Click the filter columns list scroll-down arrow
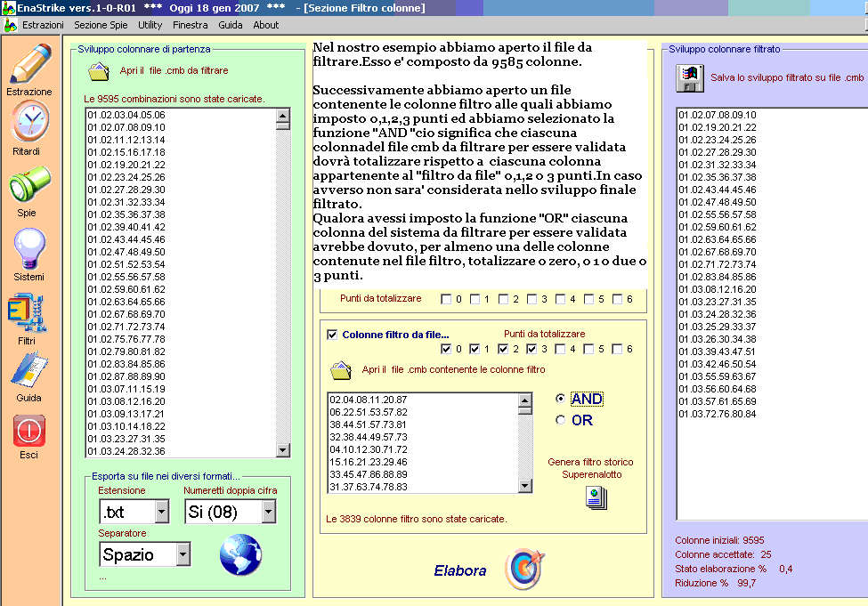The height and width of the screenshot is (606, 868). [524, 485]
